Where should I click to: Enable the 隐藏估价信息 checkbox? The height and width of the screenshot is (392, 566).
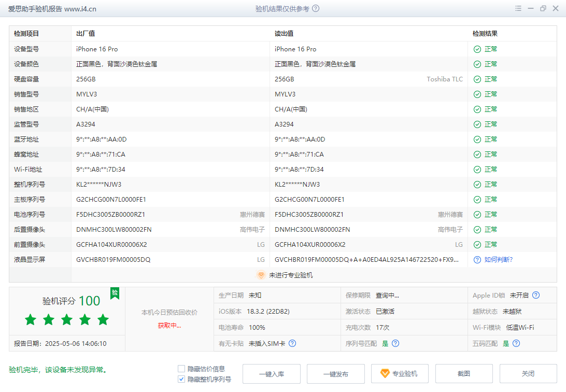[181, 369]
